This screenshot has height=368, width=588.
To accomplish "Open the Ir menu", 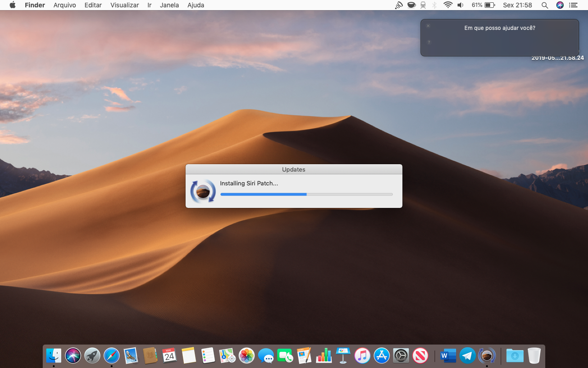I will [149, 5].
